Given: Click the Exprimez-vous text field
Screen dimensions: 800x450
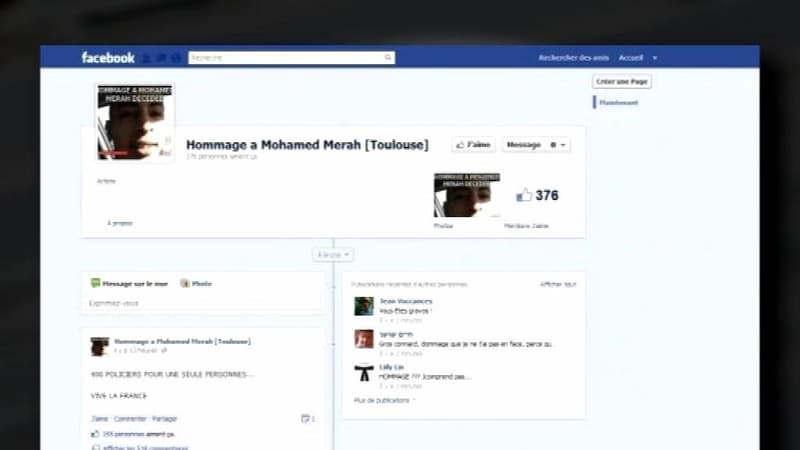Looking at the screenshot, I should (204, 303).
